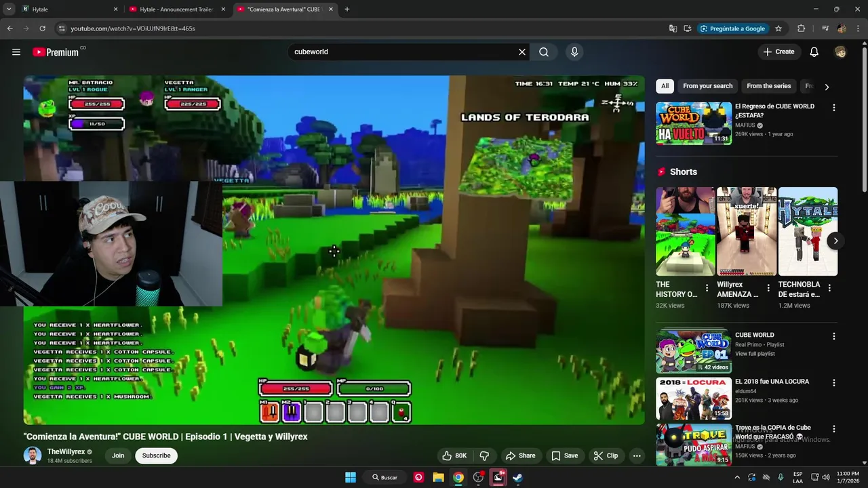View site information icon beside the URL
868x488 pixels.
[62, 28]
